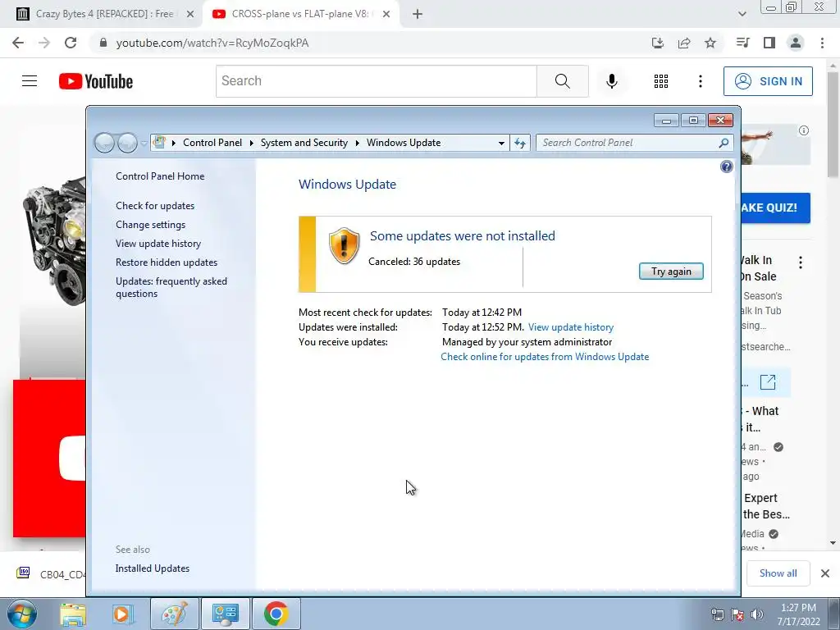Click the Control Panel back arrow button
This screenshot has width=840, height=630.
(x=104, y=143)
